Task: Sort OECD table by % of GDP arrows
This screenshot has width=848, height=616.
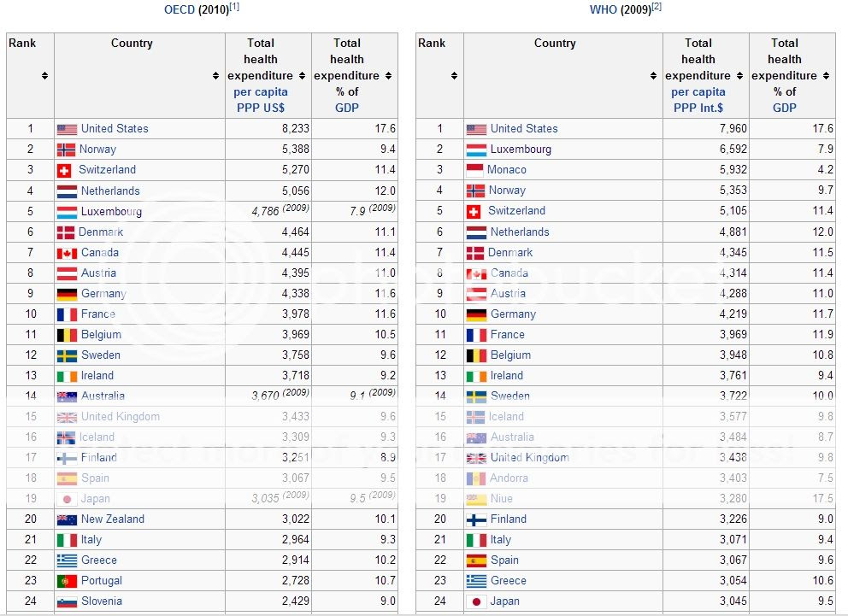Action: click(388, 76)
